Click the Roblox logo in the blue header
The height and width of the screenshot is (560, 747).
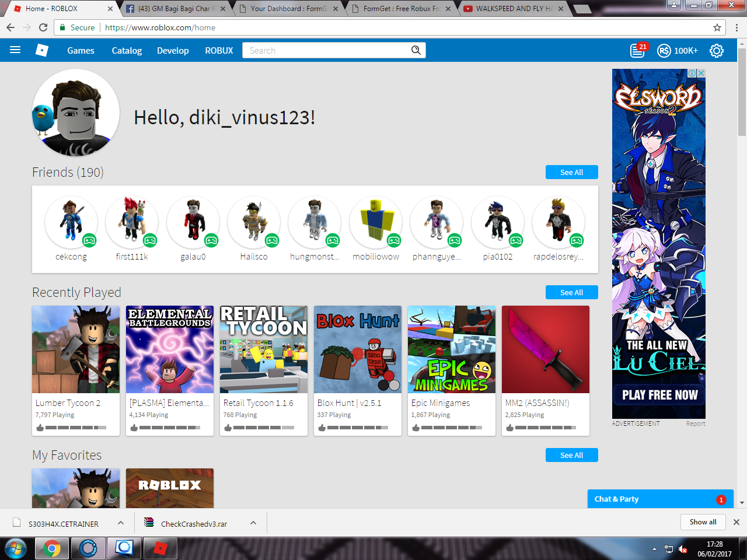point(42,50)
